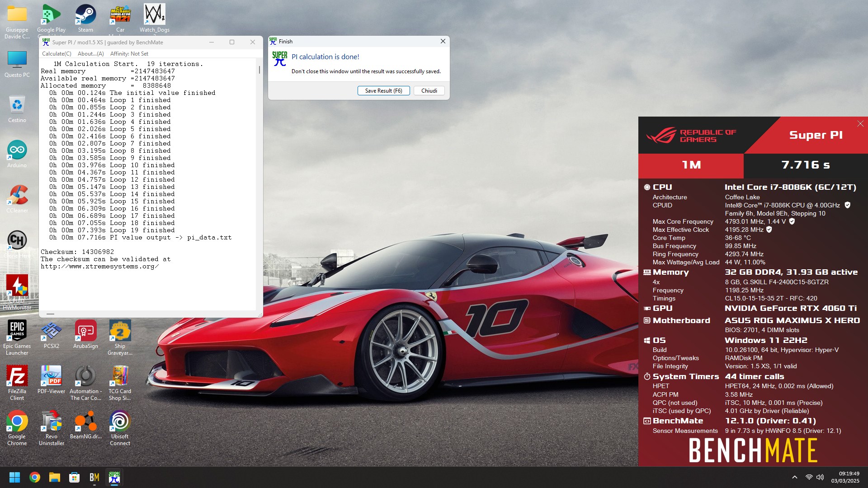
Task: Minimize the Super PI window
Action: tap(211, 42)
